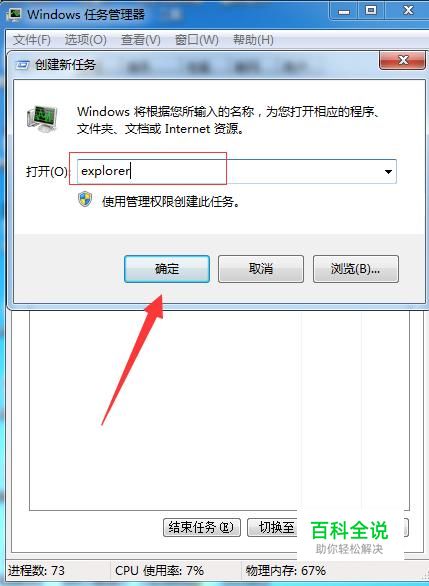Maximize the Windows 任务管理器 window
The height and width of the screenshot is (586, 429).
pyautogui.click(x=371, y=11)
